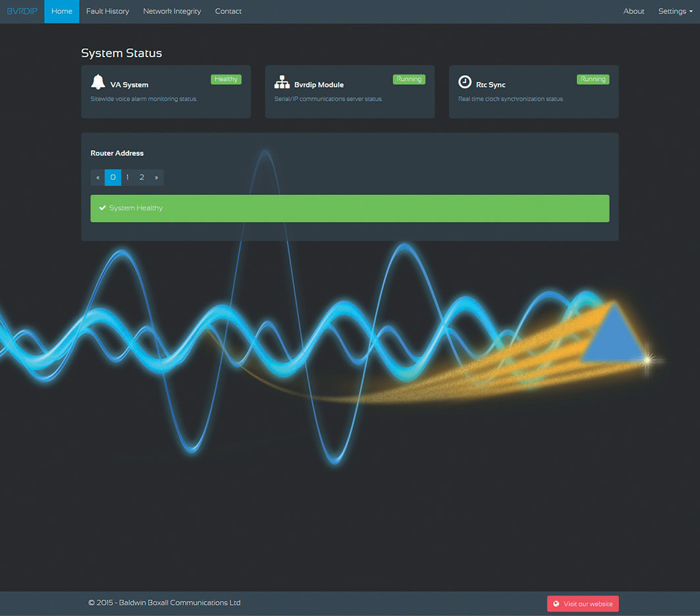
Task: Click the green Healthy status badge
Action: tap(226, 79)
